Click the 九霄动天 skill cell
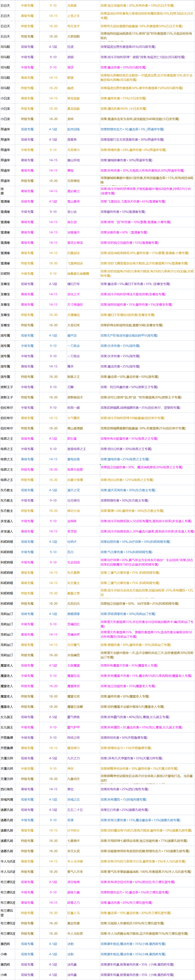The height and width of the screenshot is (980, 195). click(x=74, y=778)
